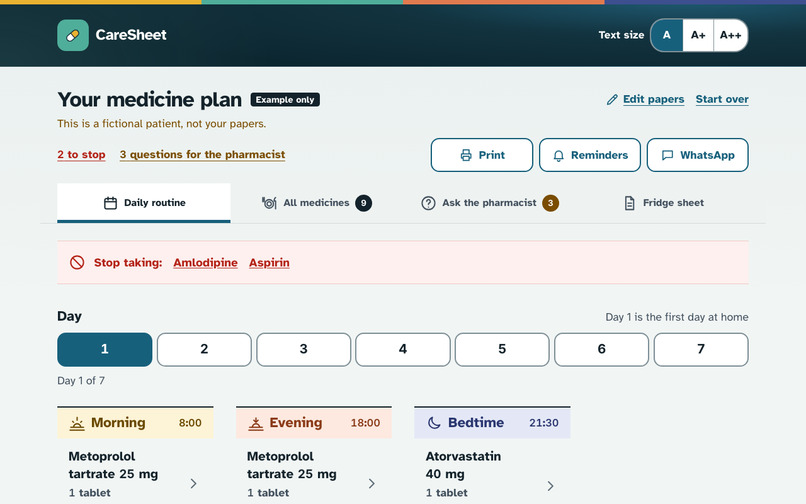Expand Morning Metoprolol tartrate chevron

[194, 483]
